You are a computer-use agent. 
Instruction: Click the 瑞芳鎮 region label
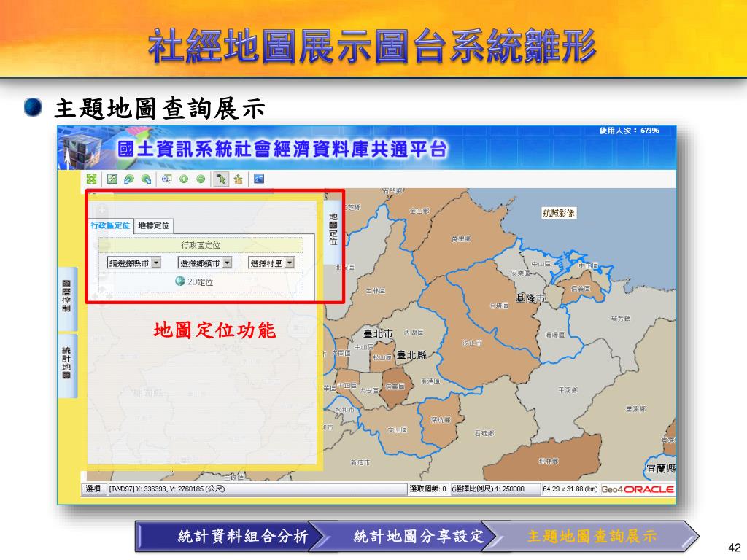click(x=621, y=318)
